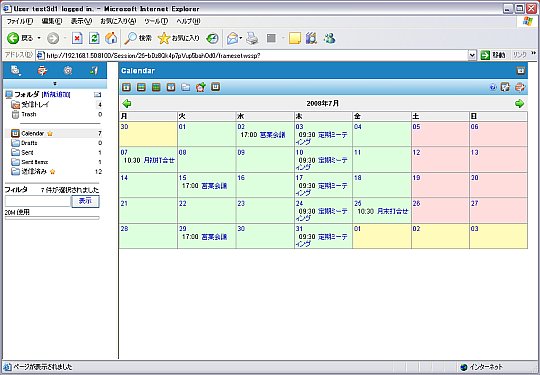Open the 17:00 営業会議 event on the 02nd

pyautogui.click(x=263, y=135)
